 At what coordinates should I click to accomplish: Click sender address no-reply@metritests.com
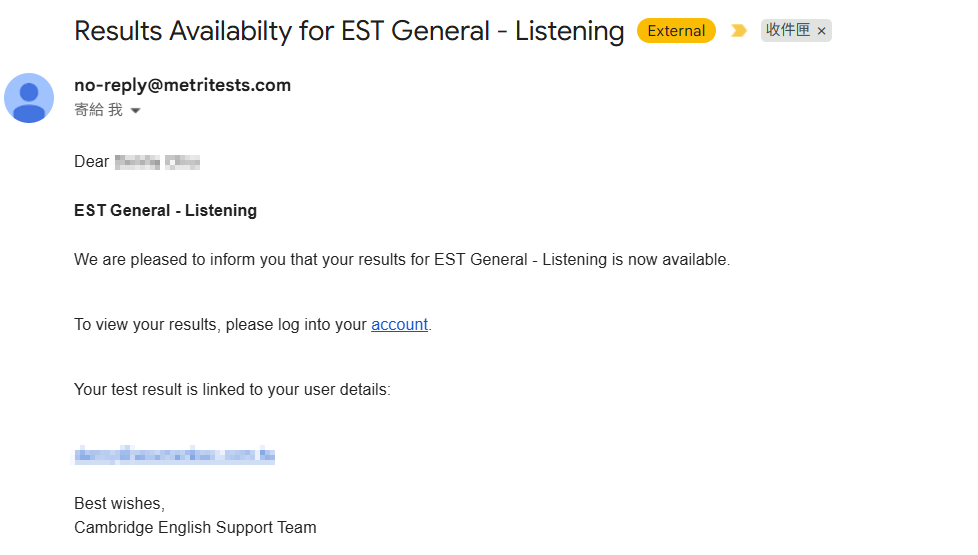click(x=182, y=85)
